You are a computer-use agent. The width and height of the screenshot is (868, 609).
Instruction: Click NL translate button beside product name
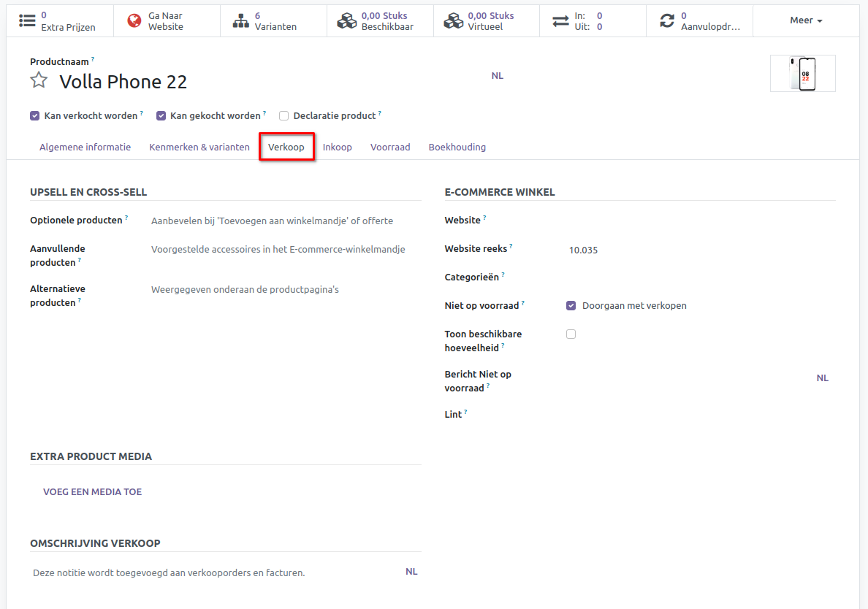tap(498, 76)
